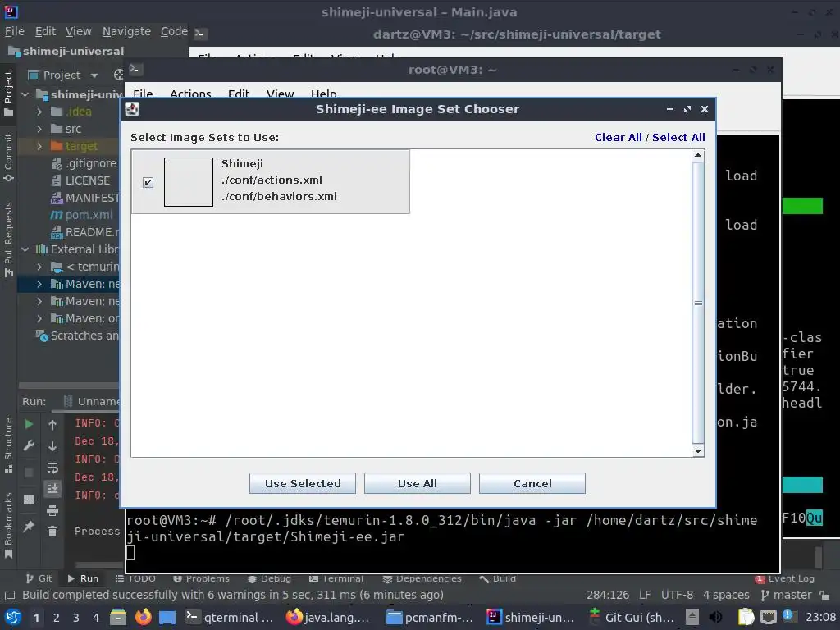Open the Project tool window side tab
Image resolution: width=840 pixels, height=630 pixels.
pyautogui.click(x=8, y=94)
